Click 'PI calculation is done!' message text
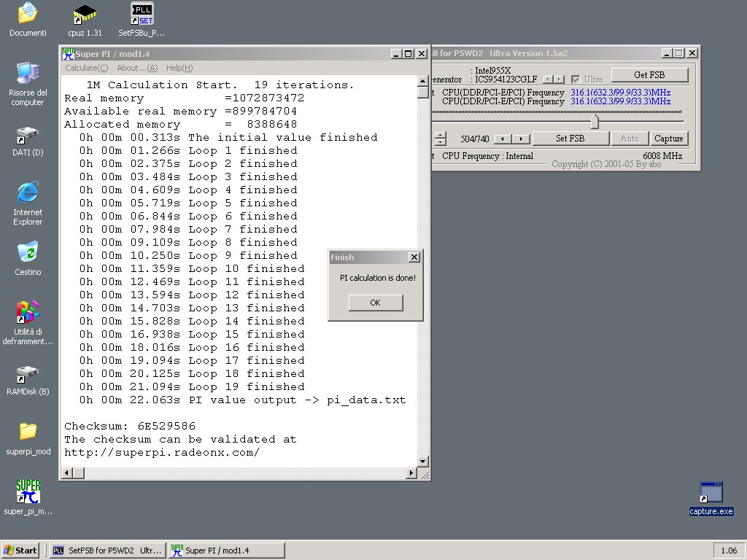 (x=378, y=278)
